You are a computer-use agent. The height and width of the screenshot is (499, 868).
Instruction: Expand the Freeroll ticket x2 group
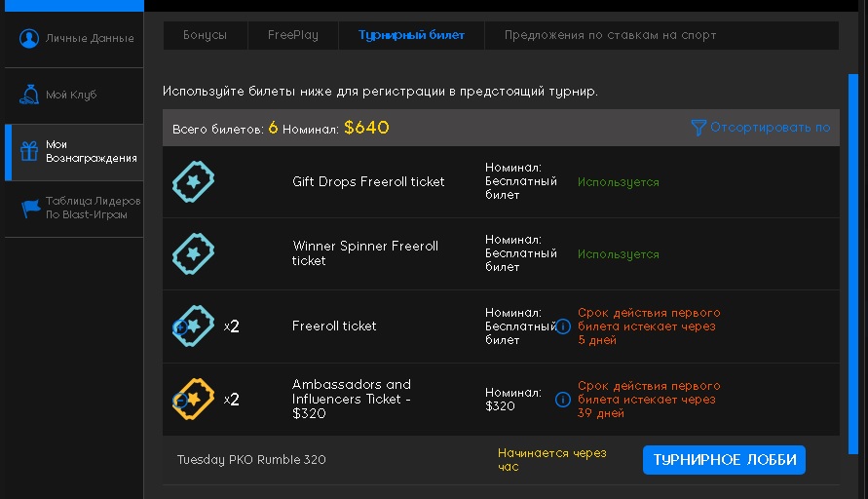pos(180,326)
